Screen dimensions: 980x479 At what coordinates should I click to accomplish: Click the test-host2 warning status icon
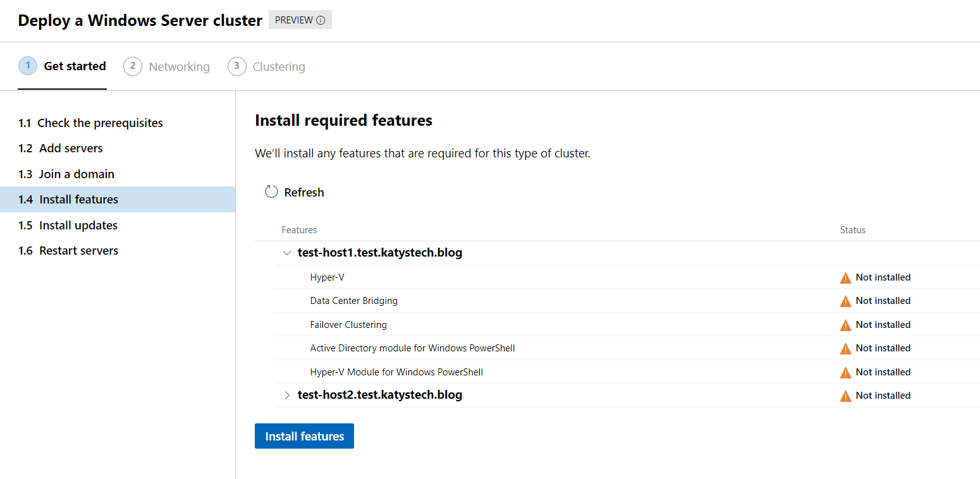(x=845, y=396)
